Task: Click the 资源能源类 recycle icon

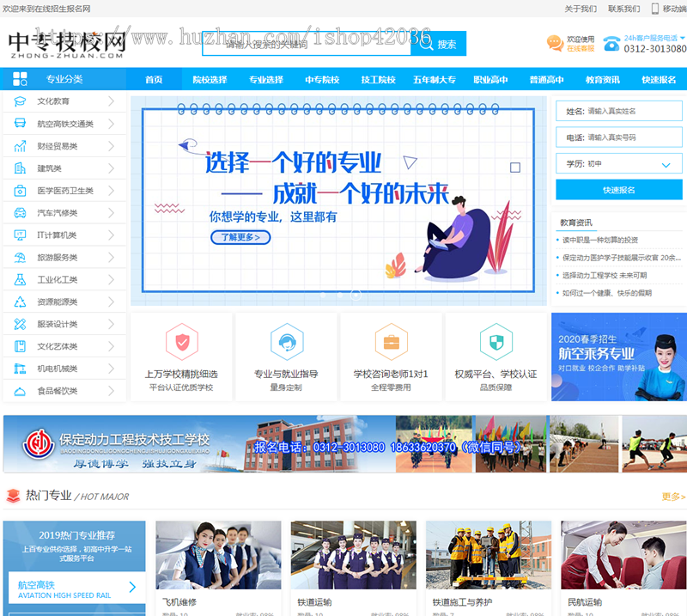Action: [x=20, y=302]
